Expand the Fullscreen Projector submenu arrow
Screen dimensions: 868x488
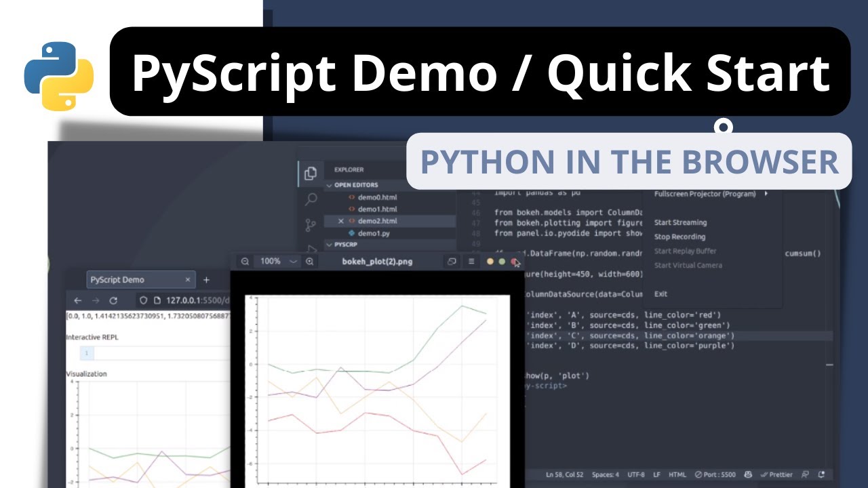766,194
